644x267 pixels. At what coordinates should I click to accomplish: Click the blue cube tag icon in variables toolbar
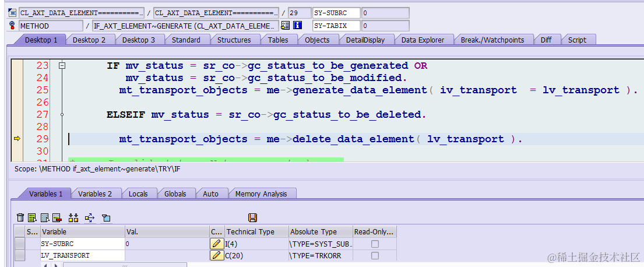pos(106,217)
